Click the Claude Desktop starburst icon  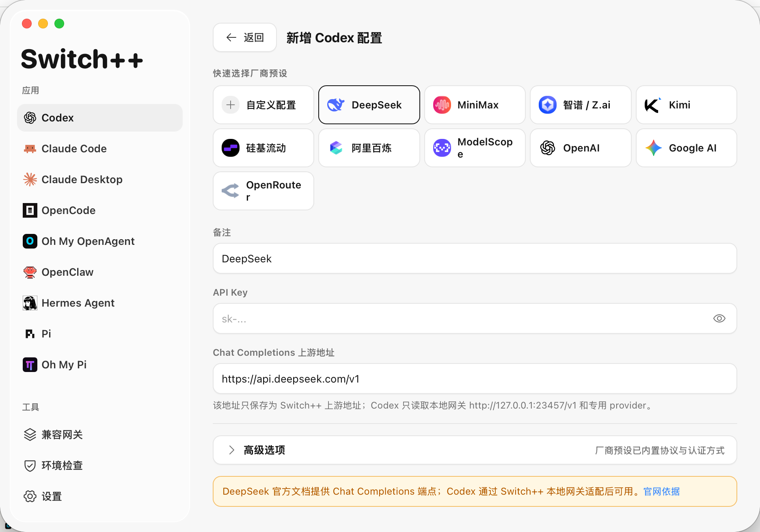(x=30, y=179)
